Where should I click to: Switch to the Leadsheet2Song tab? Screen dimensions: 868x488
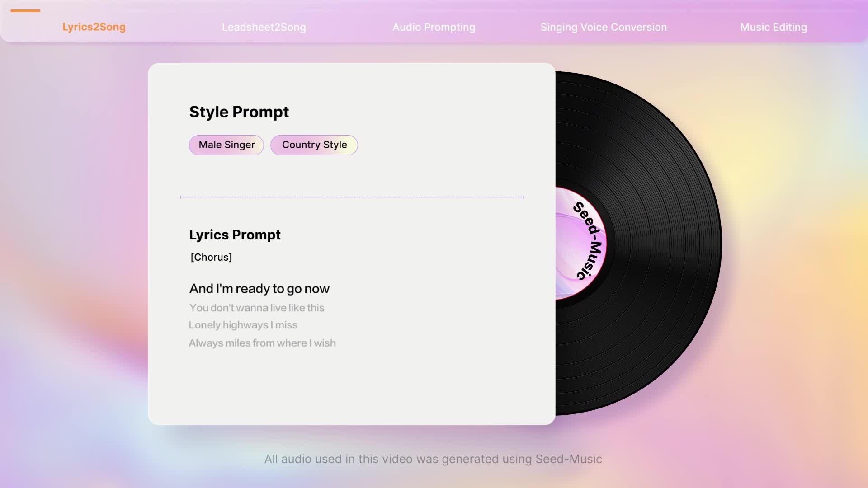coord(264,27)
